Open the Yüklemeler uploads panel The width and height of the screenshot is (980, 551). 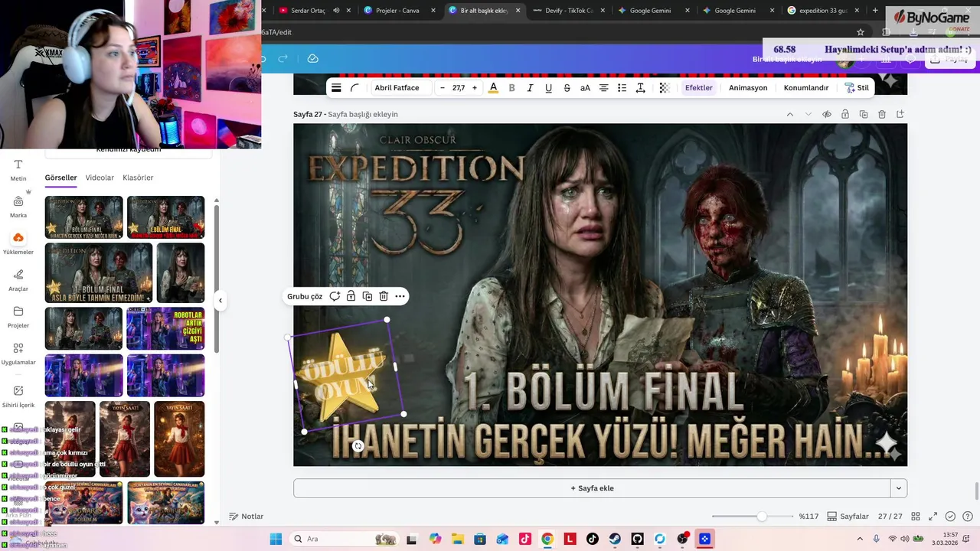pos(18,243)
